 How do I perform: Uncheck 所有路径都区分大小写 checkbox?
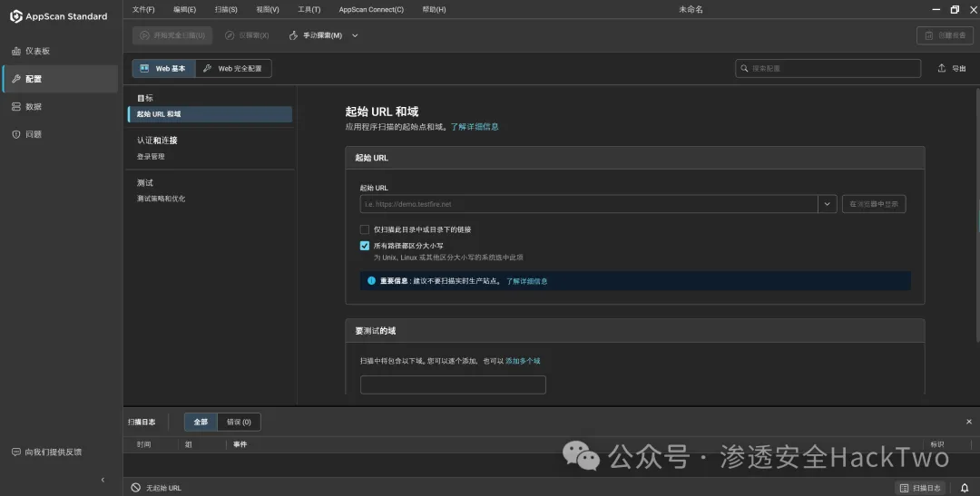click(x=365, y=246)
